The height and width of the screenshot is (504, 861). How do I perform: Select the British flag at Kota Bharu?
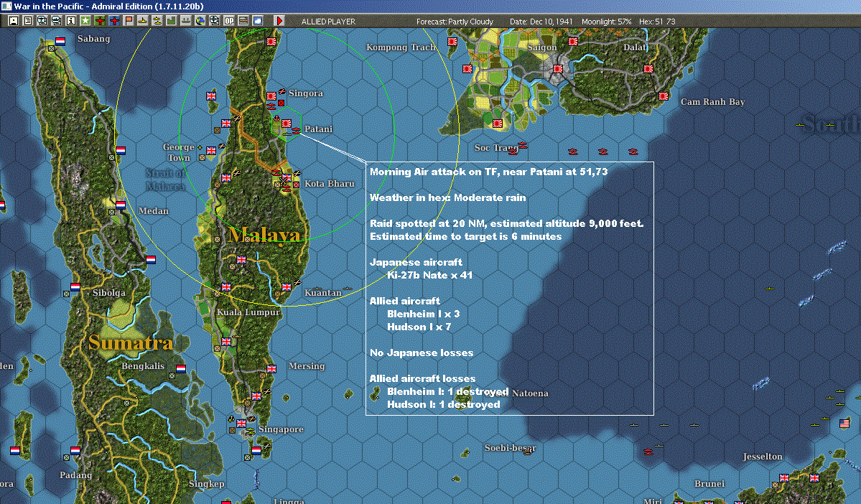coord(286,179)
